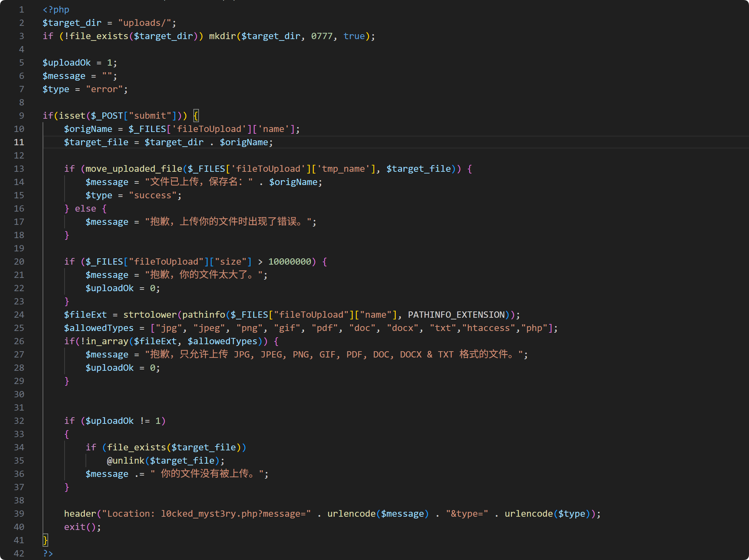Click $allowedTypes variable on line 25
The width and height of the screenshot is (749, 560).
coord(99,328)
